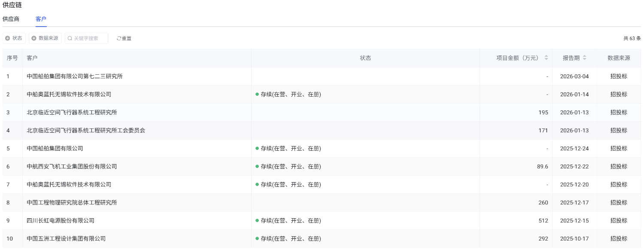Click status 存续 for 中国船舶集团有限公司 row 5
644x250 pixels.
click(288, 149)
